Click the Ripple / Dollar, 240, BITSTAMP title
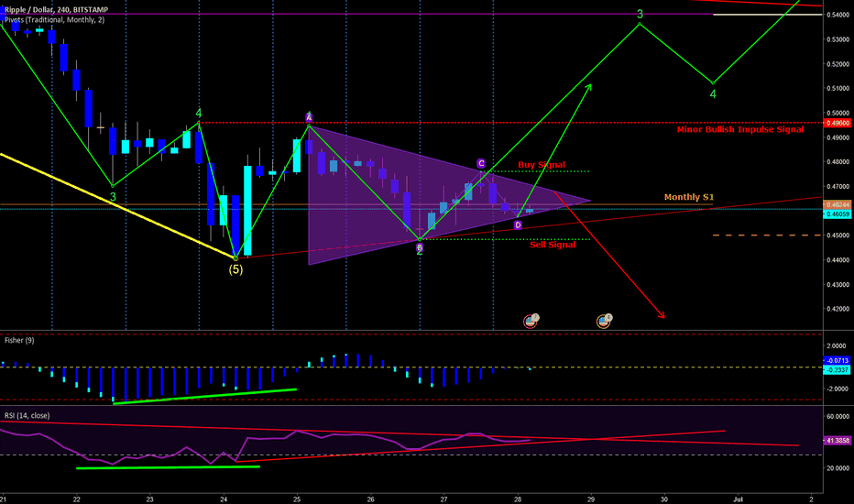The width and height of the screenshot is (854, 504). (x=56, y=9)
